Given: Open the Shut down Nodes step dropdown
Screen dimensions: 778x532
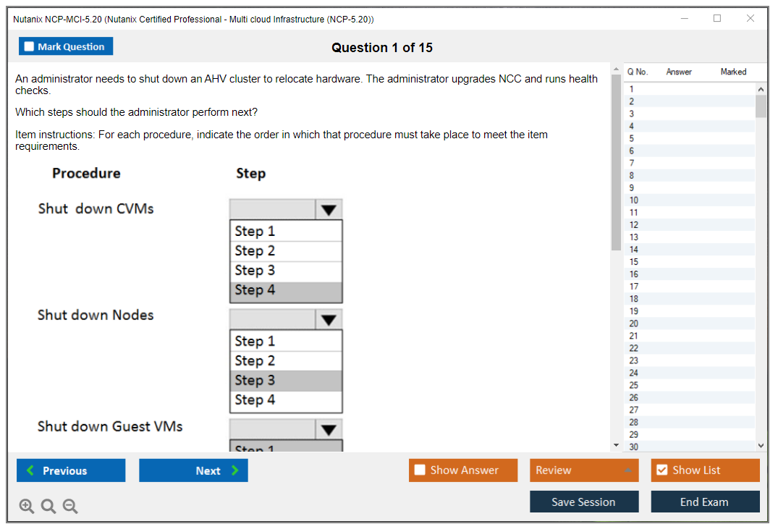Looking at the screenshot, I should pos(329,319).
